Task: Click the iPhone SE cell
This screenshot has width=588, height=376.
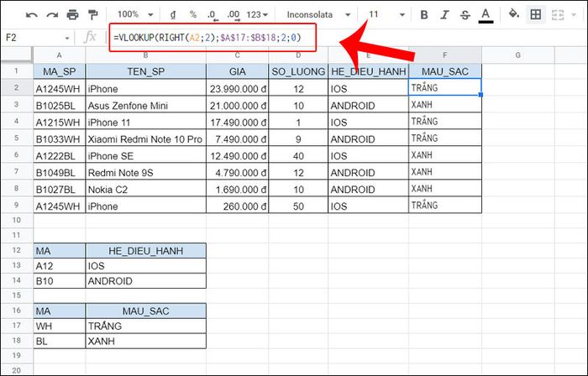Action: coord(145,156)
